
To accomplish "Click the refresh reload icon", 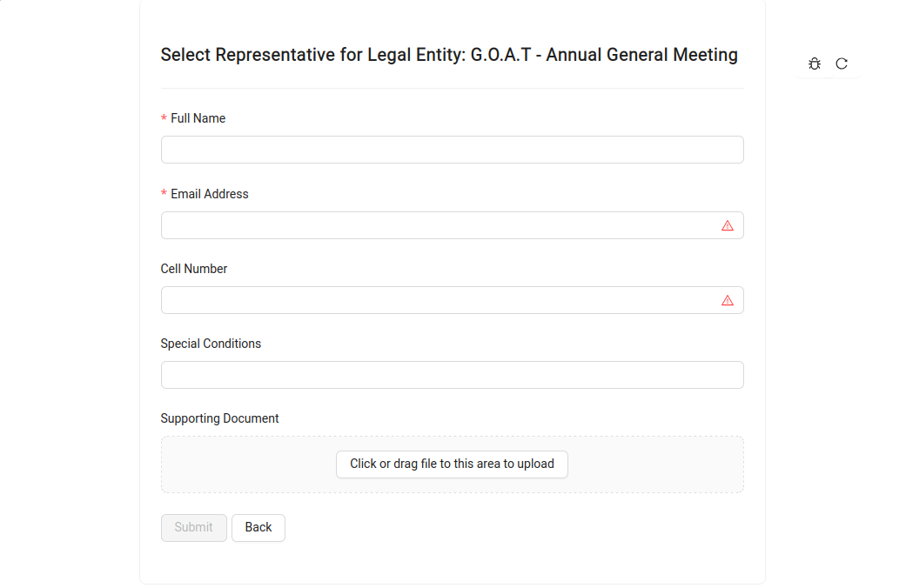I will (842, 63).
